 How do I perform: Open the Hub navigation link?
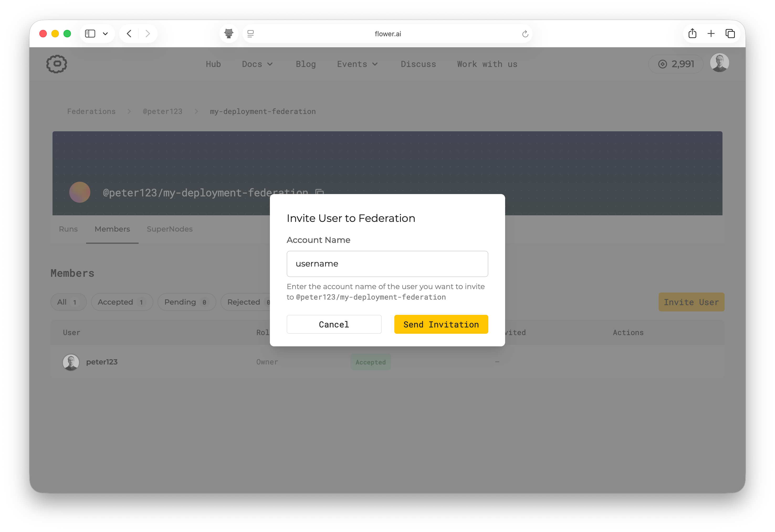coord(213,64)
